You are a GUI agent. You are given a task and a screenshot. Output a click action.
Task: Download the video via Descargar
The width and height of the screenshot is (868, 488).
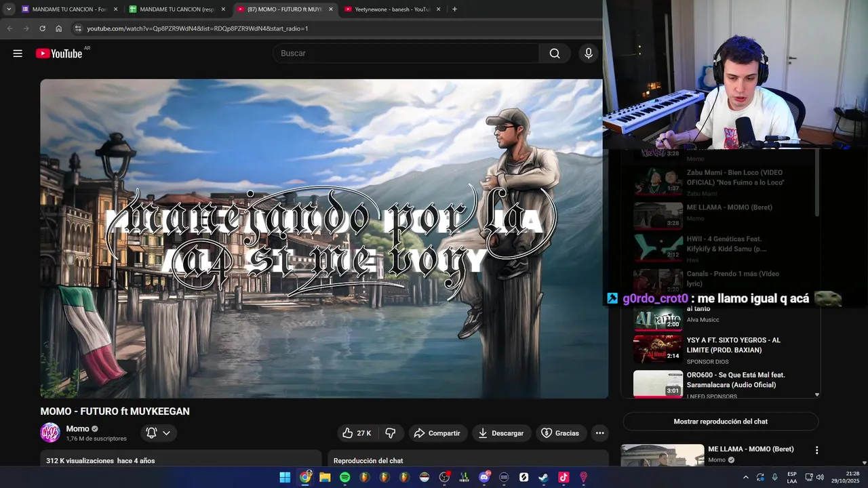(501, 433)
